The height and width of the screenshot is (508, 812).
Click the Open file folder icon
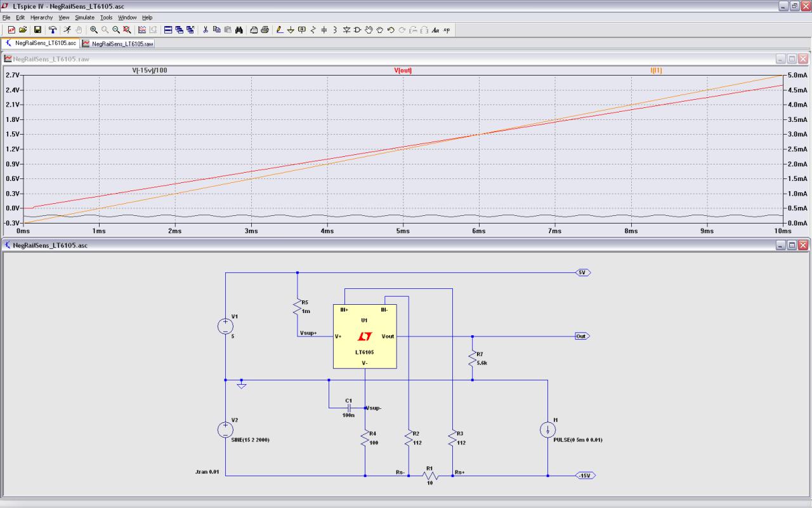point(23,30)
